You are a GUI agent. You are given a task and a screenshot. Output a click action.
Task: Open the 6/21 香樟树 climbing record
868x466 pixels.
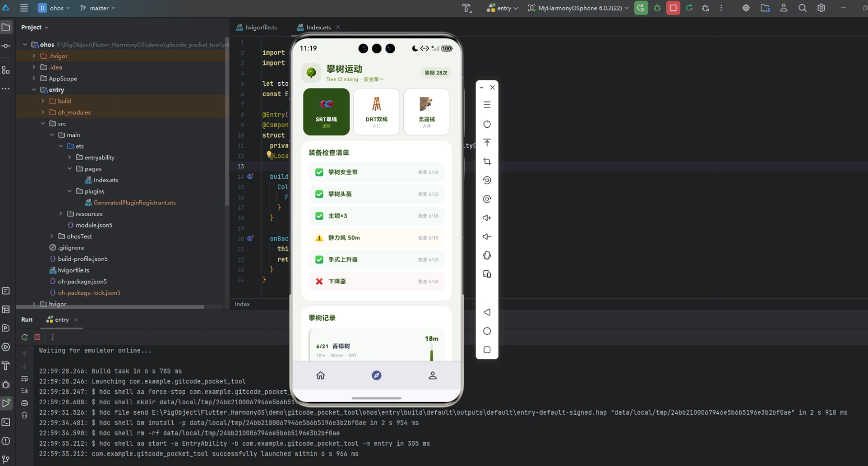(377, 345)
